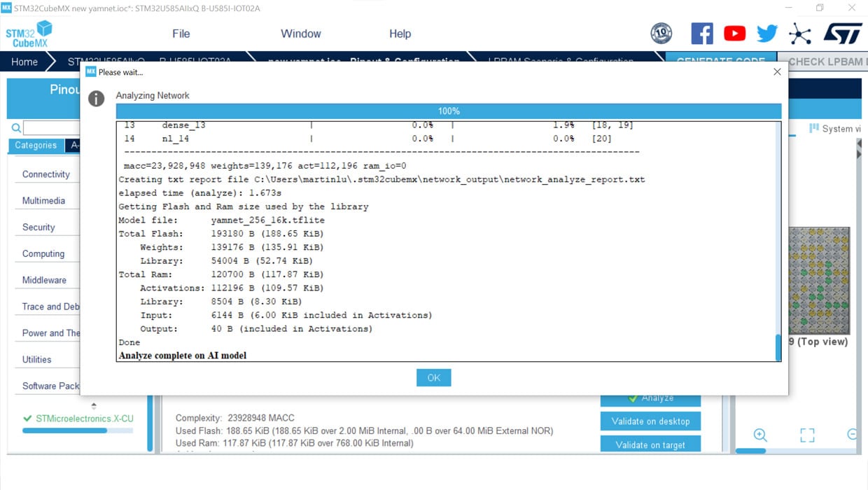Open the 10-year anniversary badge icon
This screenshot has height=490, width=868.
[x=661, y=34]
